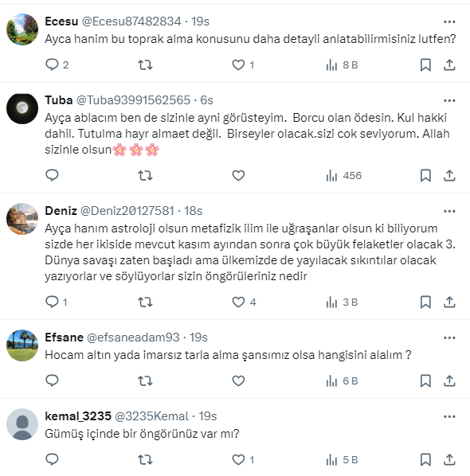This screenshot has height=476, width=470.
Task: Expand three-dot menu on Deniz's tweet
Action: click(x=449, y=211)
